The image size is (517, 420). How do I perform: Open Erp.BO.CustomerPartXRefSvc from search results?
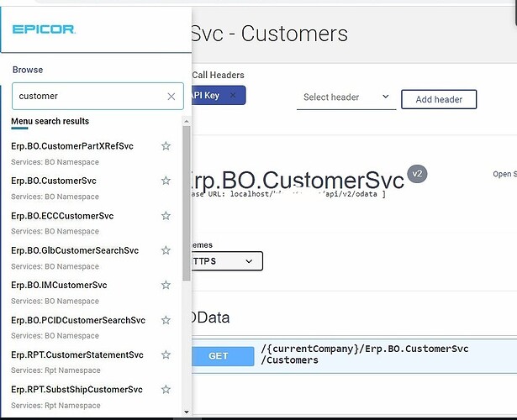72,146
